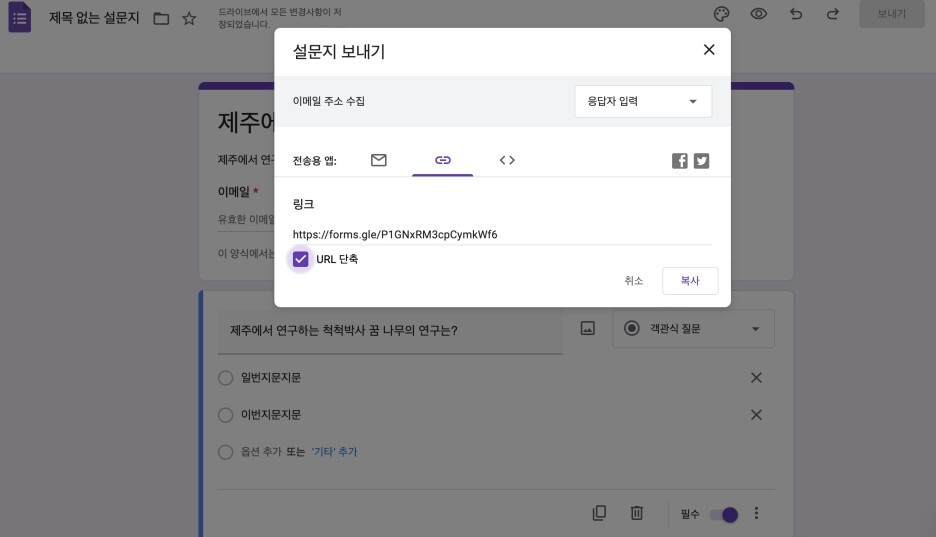Select the embed HTML tab icon

pyautogui.click(x=507, y=160)
